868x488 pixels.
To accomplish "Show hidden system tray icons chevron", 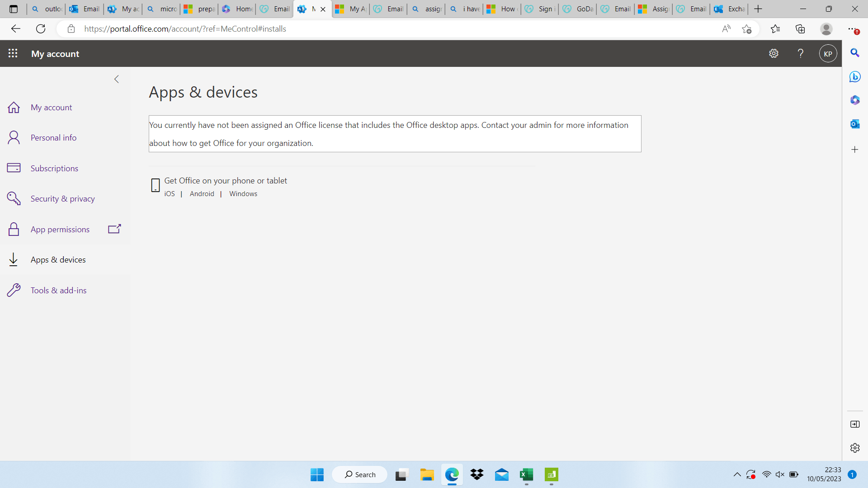I will pos(737,474).
